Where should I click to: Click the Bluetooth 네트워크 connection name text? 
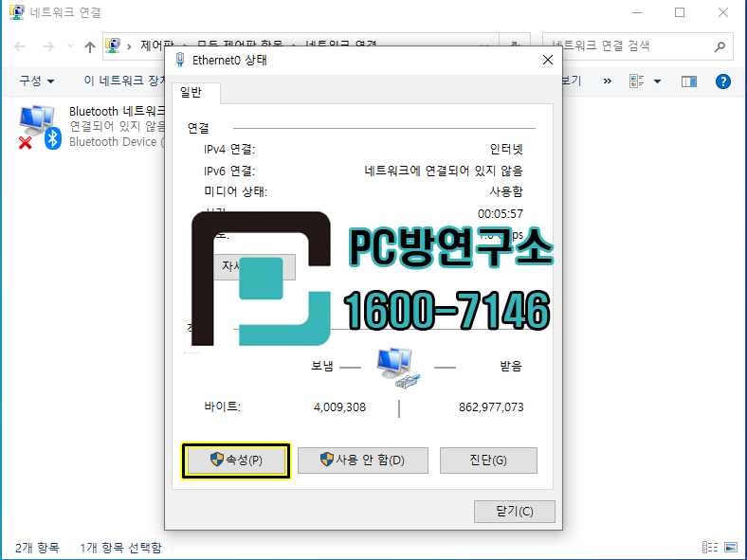pos(117,112)
